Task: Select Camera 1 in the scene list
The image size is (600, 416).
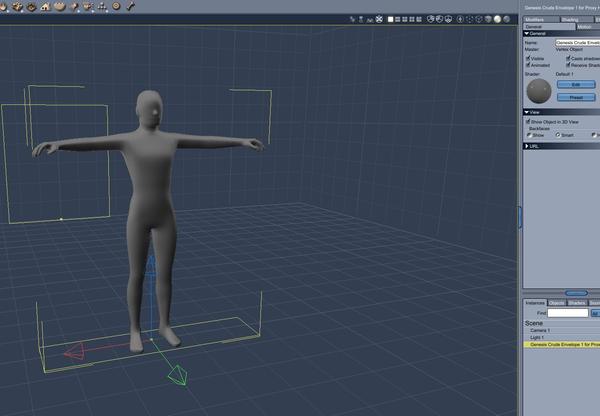Action: coord(540,330)
